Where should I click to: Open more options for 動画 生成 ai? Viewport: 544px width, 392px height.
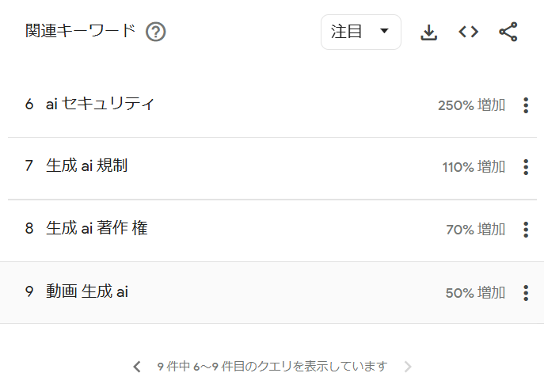tap(526, 293)
